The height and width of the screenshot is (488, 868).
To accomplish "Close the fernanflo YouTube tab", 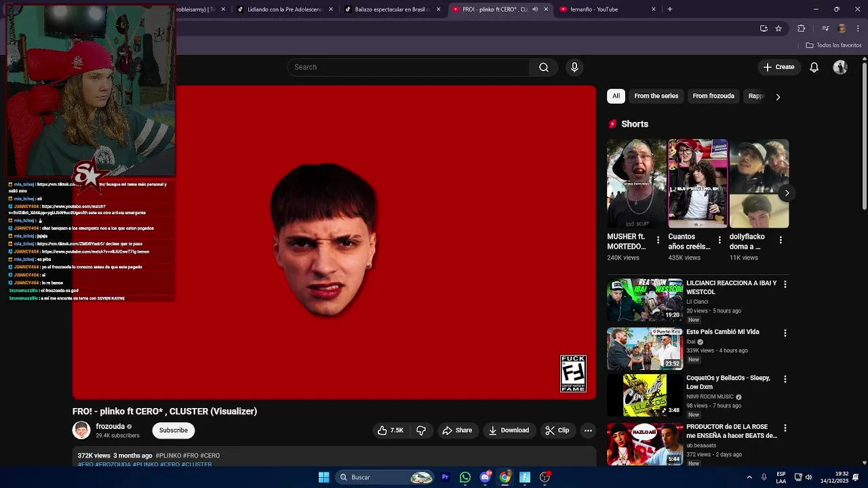I will click(x=654, y=9).
